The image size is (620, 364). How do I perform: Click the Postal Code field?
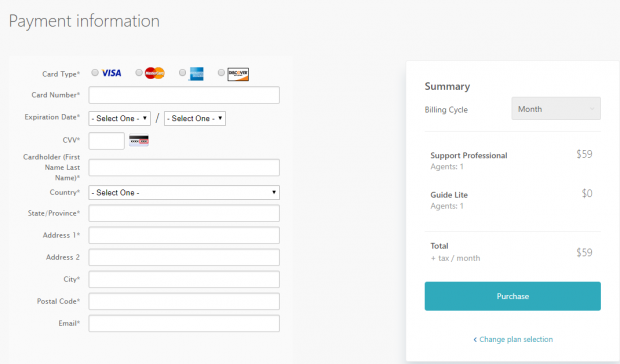(184, 301)
